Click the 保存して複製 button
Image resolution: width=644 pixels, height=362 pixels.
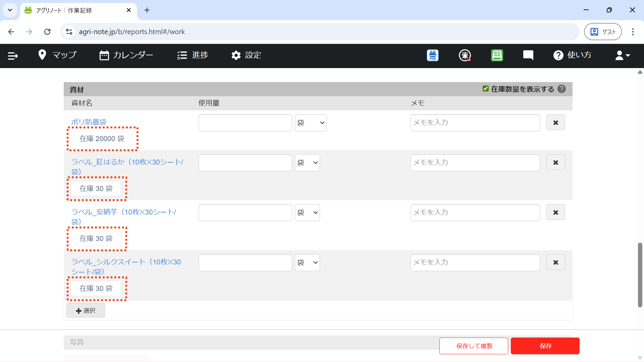click(474, 346)
